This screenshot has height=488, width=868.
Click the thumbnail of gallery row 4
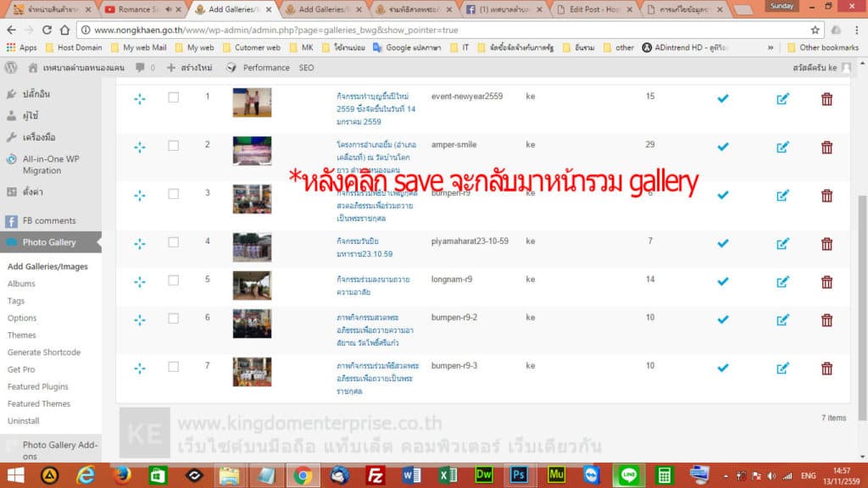(253, 246)
